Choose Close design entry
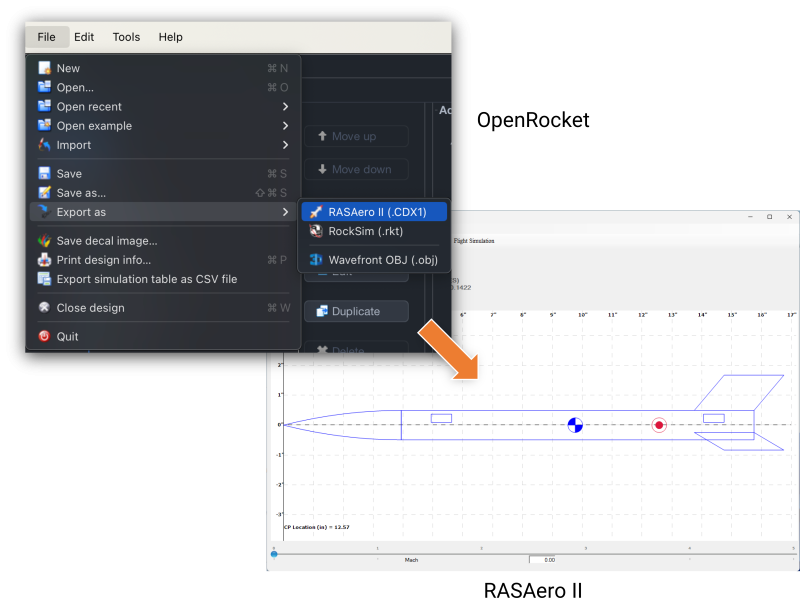Screen dimensions: 800x616 163,308
